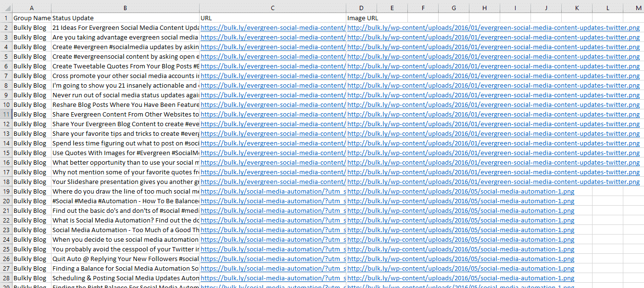Select column E header
Viewport: 644px width, 288px height.
point(392,8)
